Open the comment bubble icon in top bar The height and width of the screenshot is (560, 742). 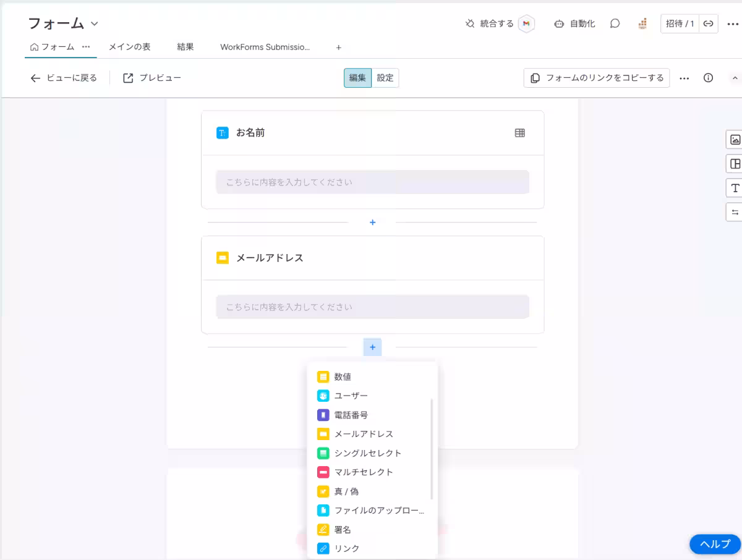coord(615,23)
